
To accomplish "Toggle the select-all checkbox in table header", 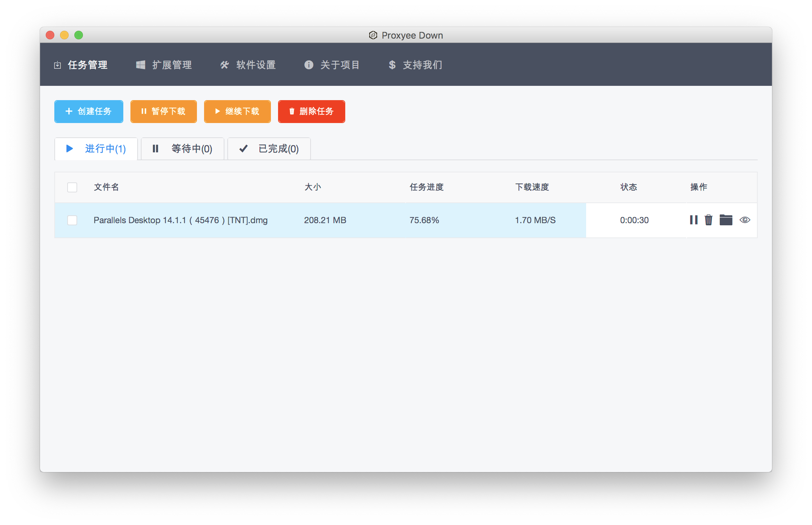I will pos(72,187).
